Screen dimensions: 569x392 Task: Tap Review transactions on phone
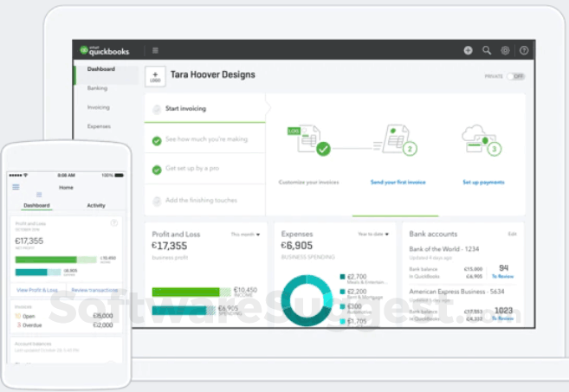click(94, 290)
